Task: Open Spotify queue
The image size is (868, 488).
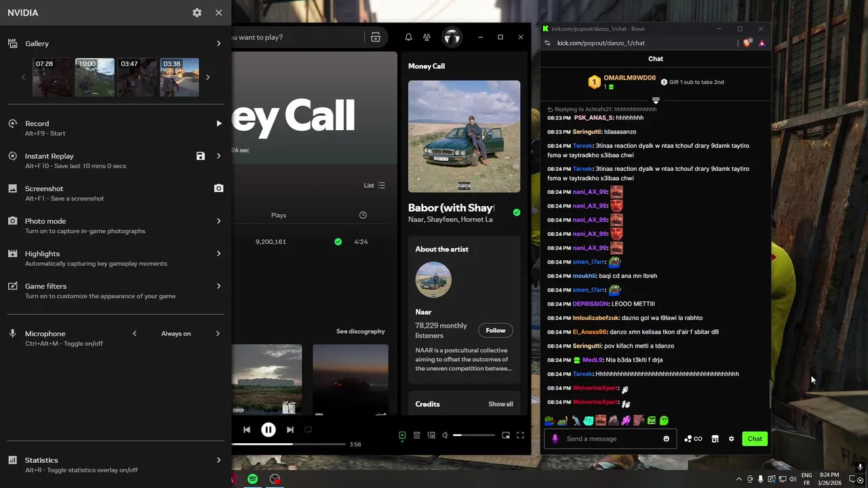Action: coord(417,436)
